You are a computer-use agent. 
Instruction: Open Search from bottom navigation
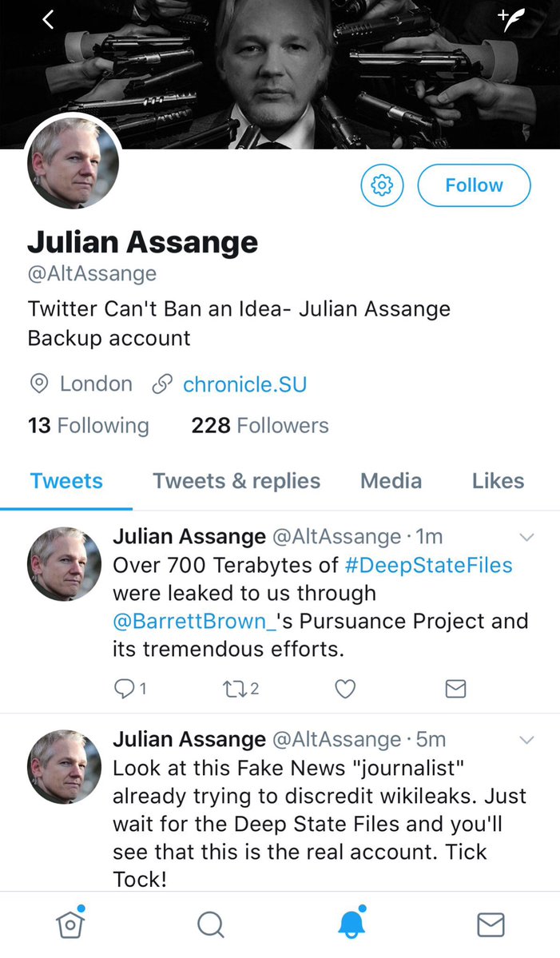click(210, 924)
